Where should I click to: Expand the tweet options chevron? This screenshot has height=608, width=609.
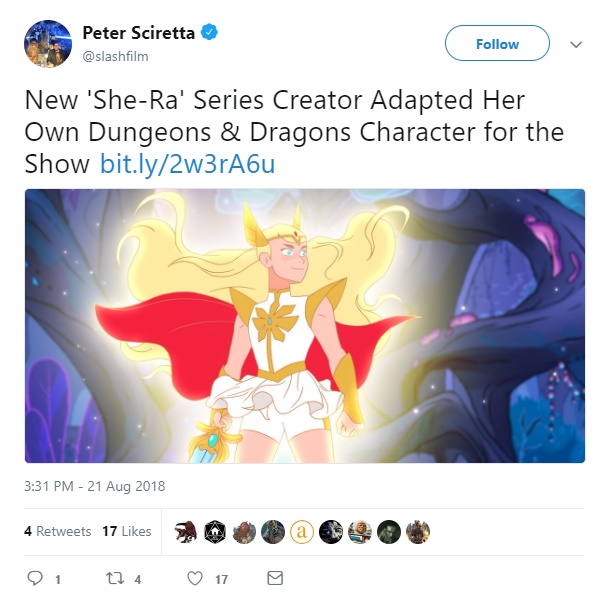pyautogui.click(x=576, y=44)
